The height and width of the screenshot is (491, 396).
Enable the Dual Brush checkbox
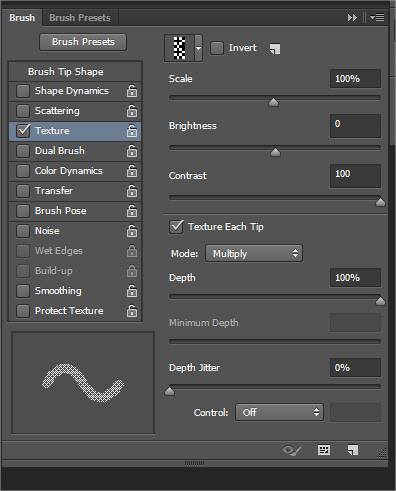click(x=23, y=151)
